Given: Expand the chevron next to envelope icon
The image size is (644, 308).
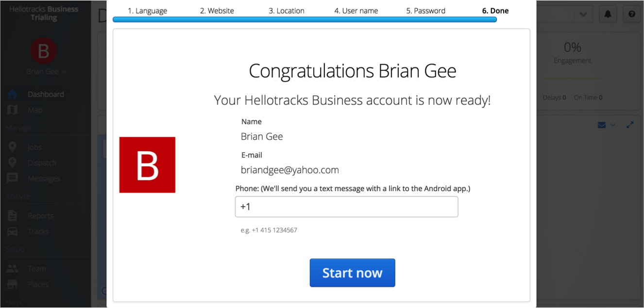Looking at the screenshot, I should tap(612, 125).
